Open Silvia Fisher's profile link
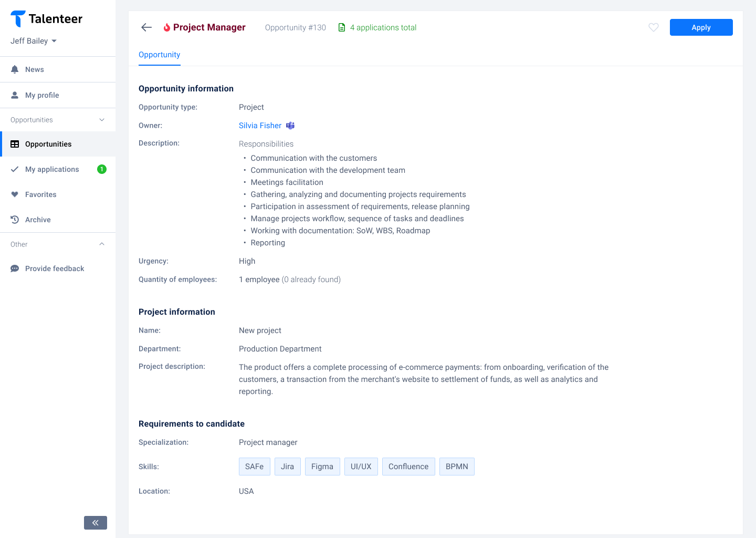The width and height of the screenshot is (756, 538). coord(260,126)
